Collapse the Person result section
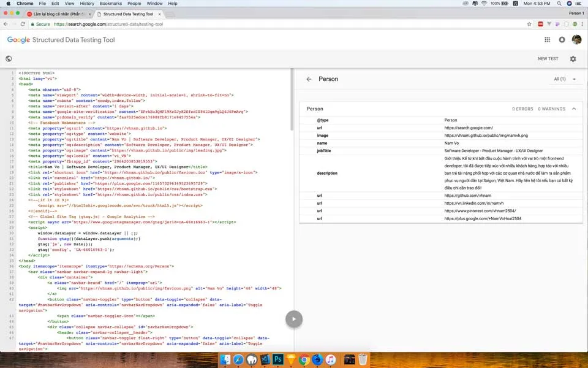The image size is (588, 368). [573, 108]
